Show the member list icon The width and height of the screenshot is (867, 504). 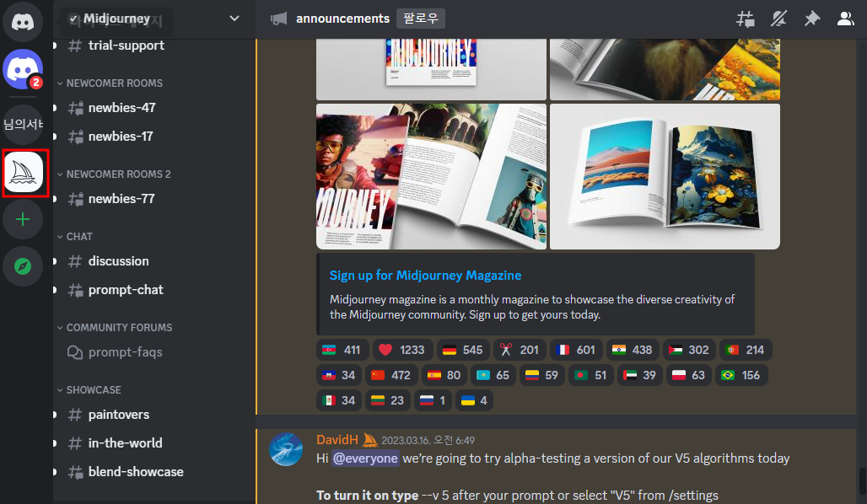tap(845, 19)
